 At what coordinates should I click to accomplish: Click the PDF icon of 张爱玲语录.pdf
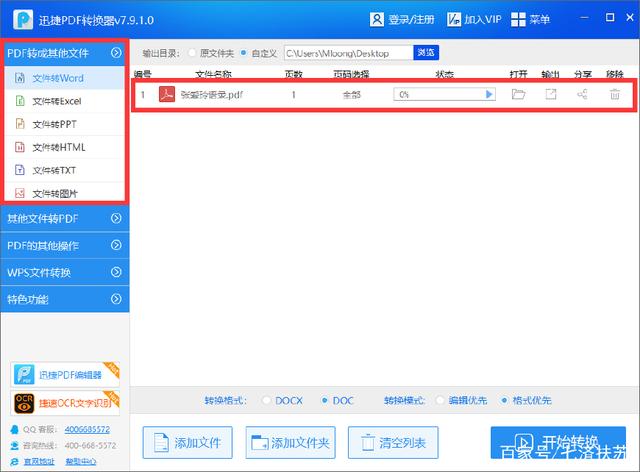point(167,94)
